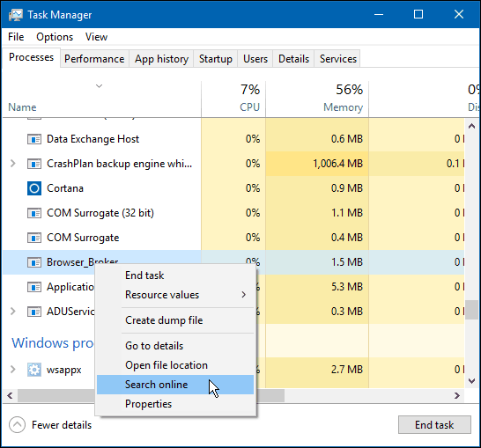Click the 5.3 MB memory cell
This screenshot has width=481, height=448.
click(317, 287)
